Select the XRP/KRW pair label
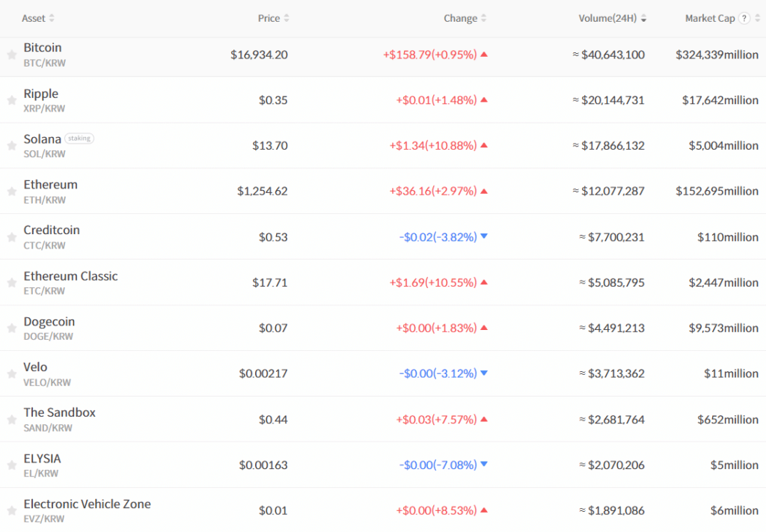Image resolution: width=766 pixels, height=532 pixels. point(44,108)
